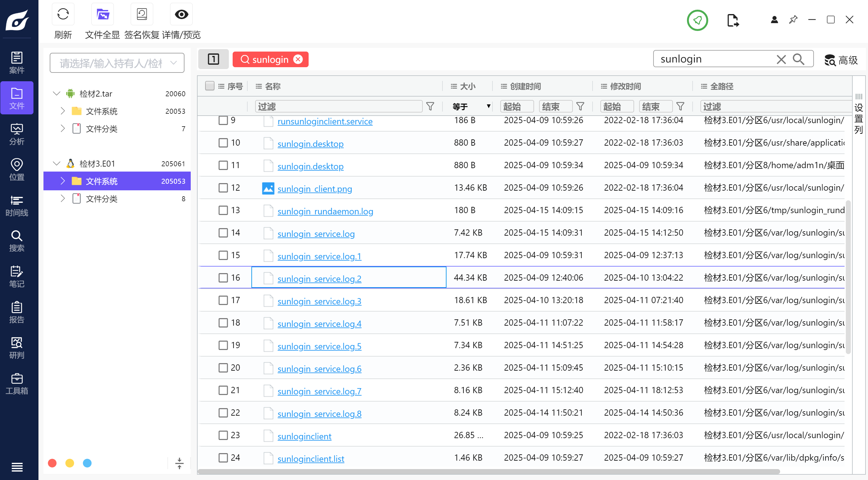Open 高级 advanced search
The height and width of the screenshot is (480, 868).
841,60
